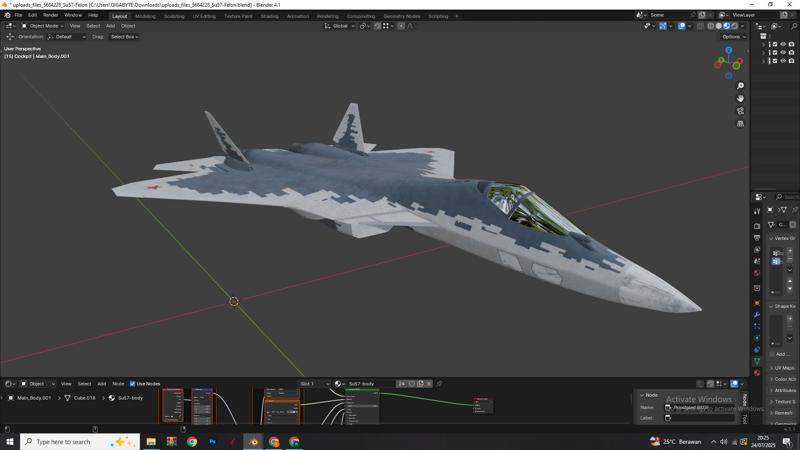Switch perspective/orthographic grid icon
The image size is (800, 450).
pos(740,124)
